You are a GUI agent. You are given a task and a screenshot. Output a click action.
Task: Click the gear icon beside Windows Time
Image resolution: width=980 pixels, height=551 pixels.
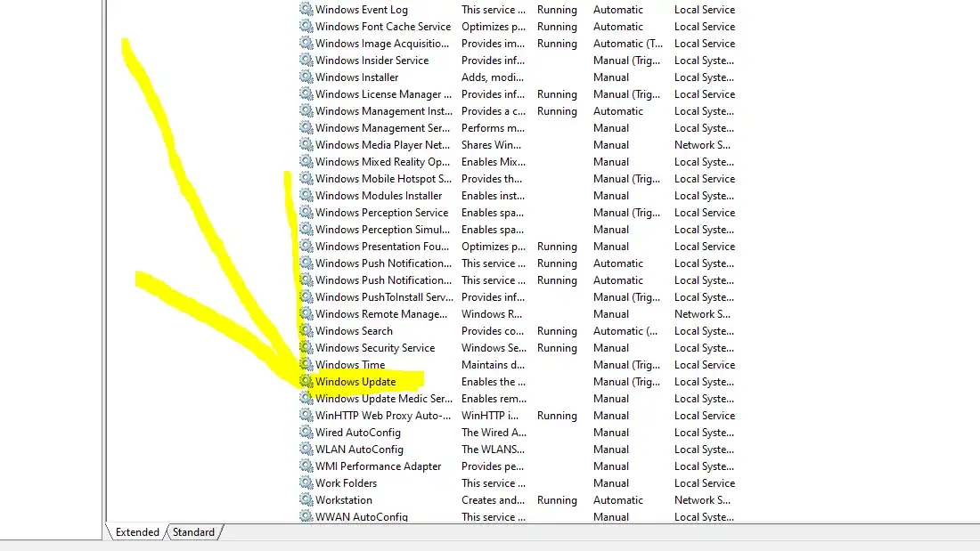click(x=306, y=364)
